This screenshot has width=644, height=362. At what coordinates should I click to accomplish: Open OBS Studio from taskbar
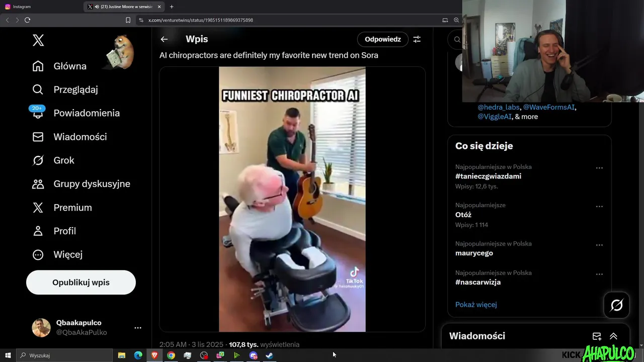pos(204,355)
